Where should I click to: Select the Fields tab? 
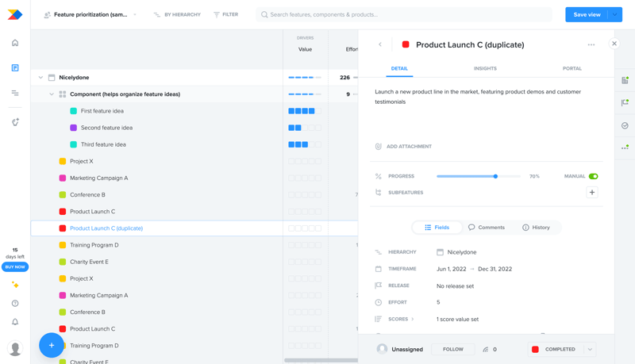click(x=437, y=228)
